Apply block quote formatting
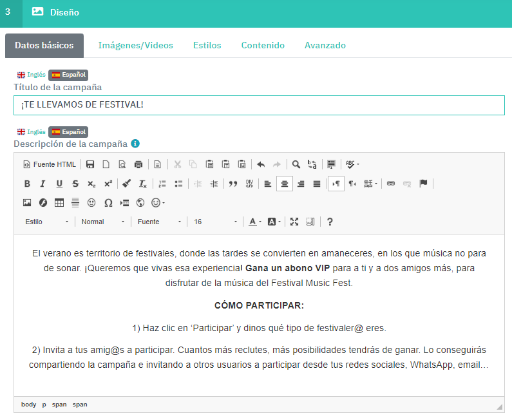The width and height of the screenshot is (512, 420). coord(233,184)
